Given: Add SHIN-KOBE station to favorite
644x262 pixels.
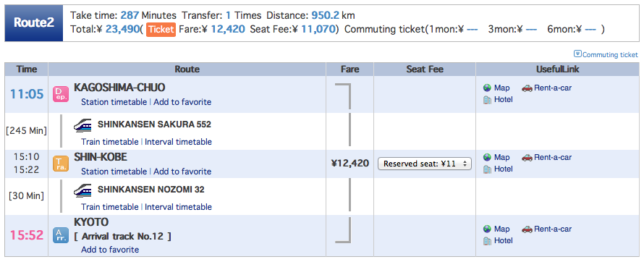Looking at the screenshot, I should [182, 172].
